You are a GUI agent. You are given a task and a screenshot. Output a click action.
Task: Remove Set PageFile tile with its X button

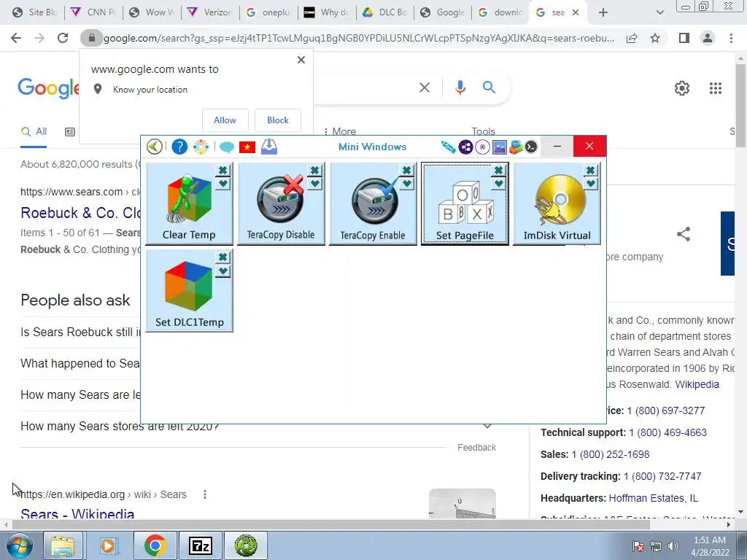tap(498, 170)
